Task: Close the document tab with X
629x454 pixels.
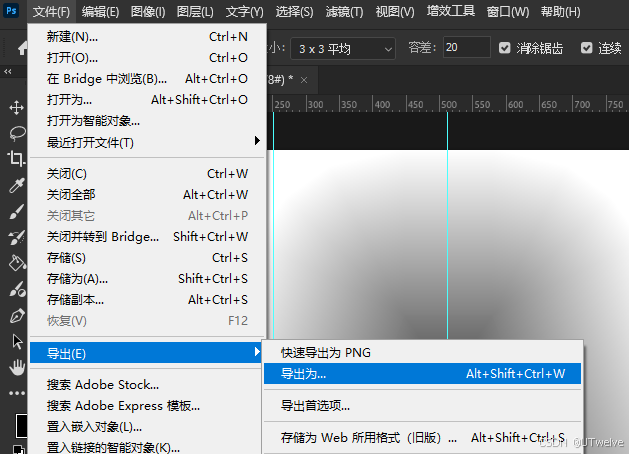Action: [x=304, y=80]
